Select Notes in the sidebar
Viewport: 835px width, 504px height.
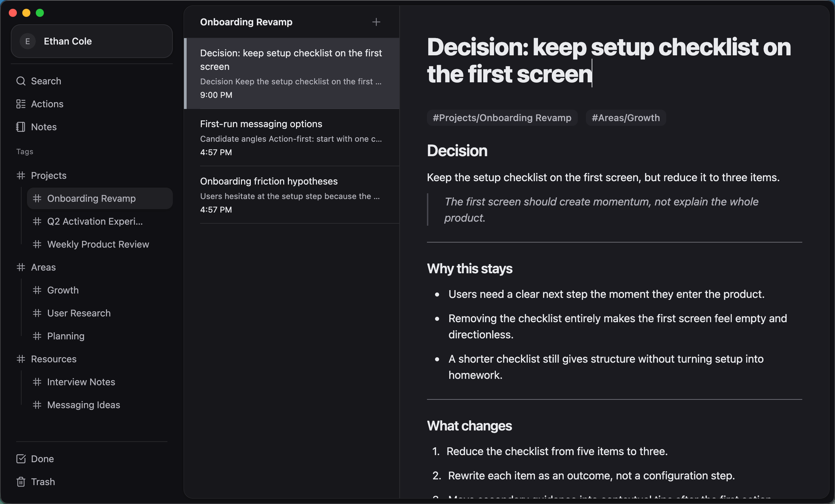[44, 127]
